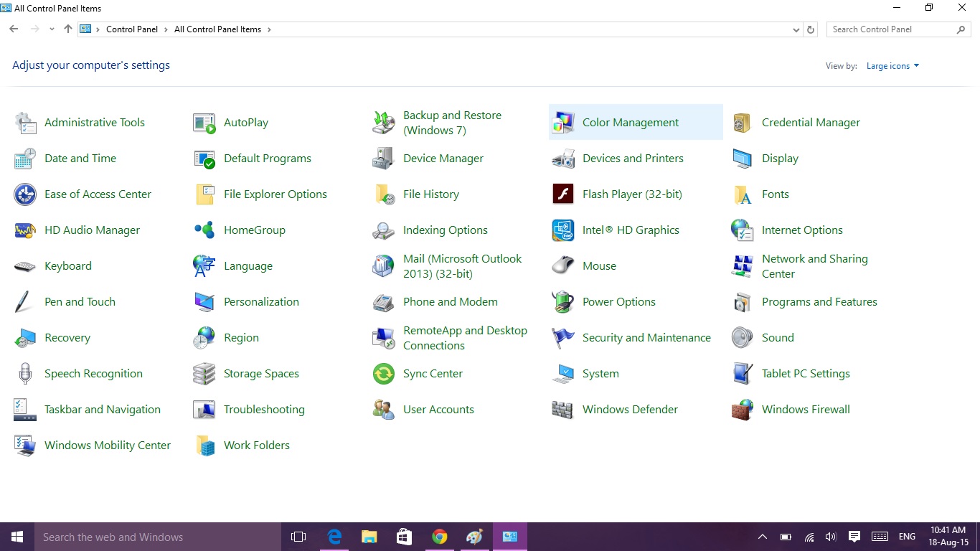Screen dimensions: 980x551
Task: Click the Sound link
Action: coord(778,338)
